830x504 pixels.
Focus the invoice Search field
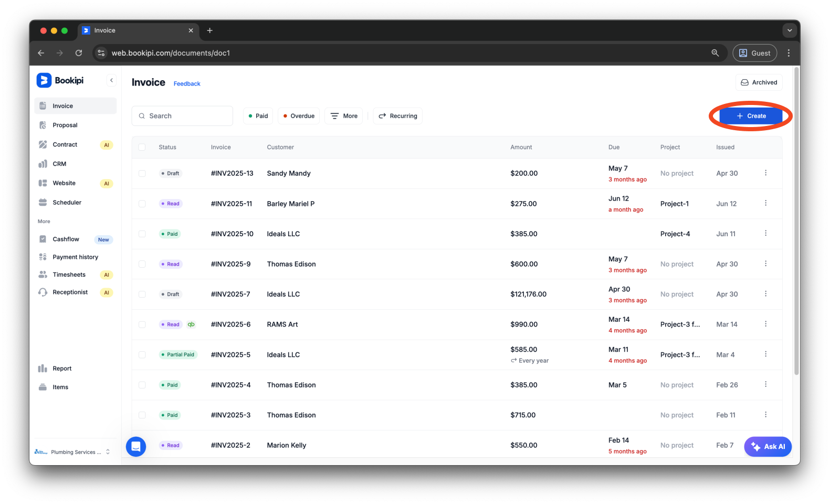click(x=182, y=116)
